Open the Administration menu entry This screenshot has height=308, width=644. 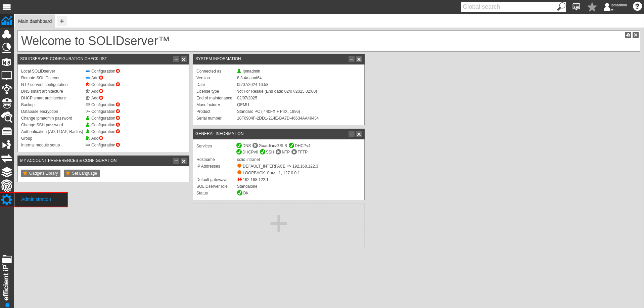click(x=36, y=199)
